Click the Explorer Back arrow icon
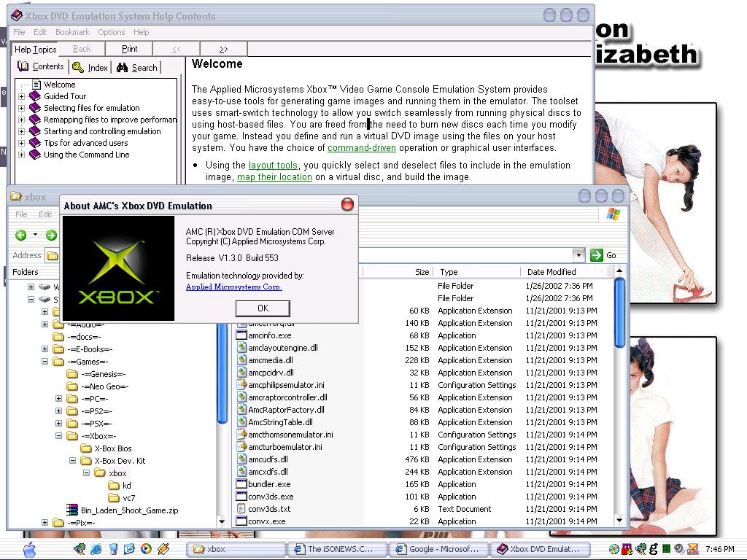Image resolution: width=747 pixels, height=560 pixels. [20, 235]
